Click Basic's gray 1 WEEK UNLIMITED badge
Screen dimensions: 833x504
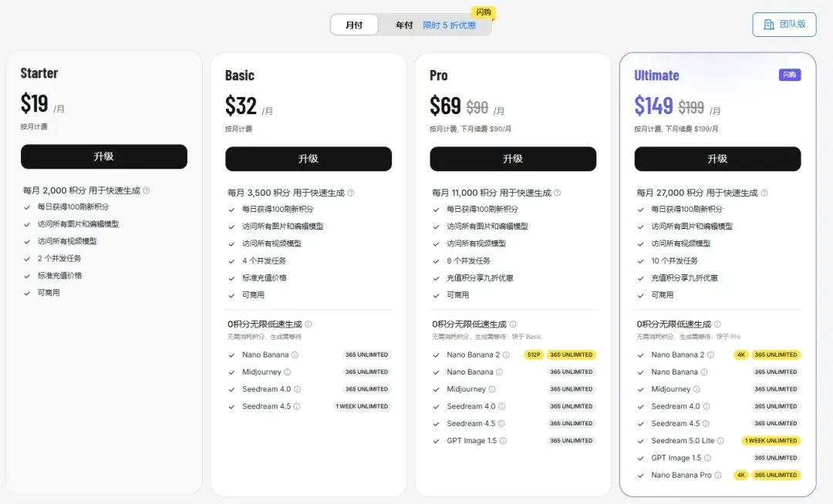point(362,406)
